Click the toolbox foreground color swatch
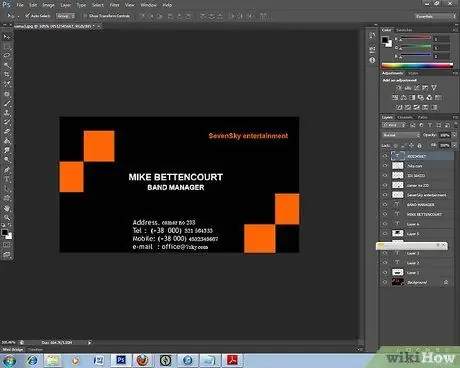Image resolution: width=460 pixels, height=368 pixels. (4, 232)
